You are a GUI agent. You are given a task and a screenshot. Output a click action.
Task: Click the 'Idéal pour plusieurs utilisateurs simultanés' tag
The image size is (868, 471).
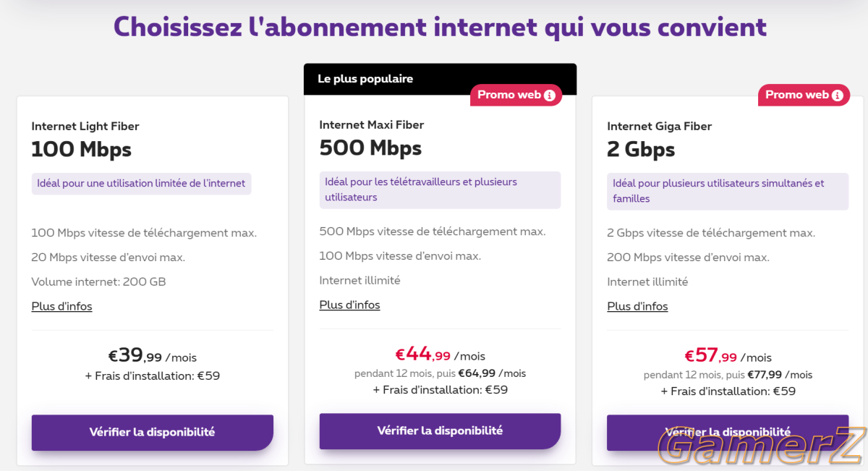pyautogui.click(x=728, y=191)
